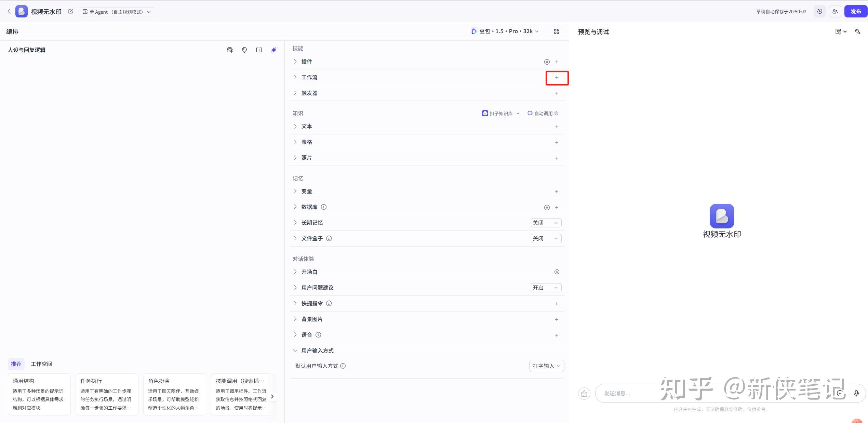Toggle Long-term memory 关闭 dropdown
This screenshot has height=423, width=868.
546,223
